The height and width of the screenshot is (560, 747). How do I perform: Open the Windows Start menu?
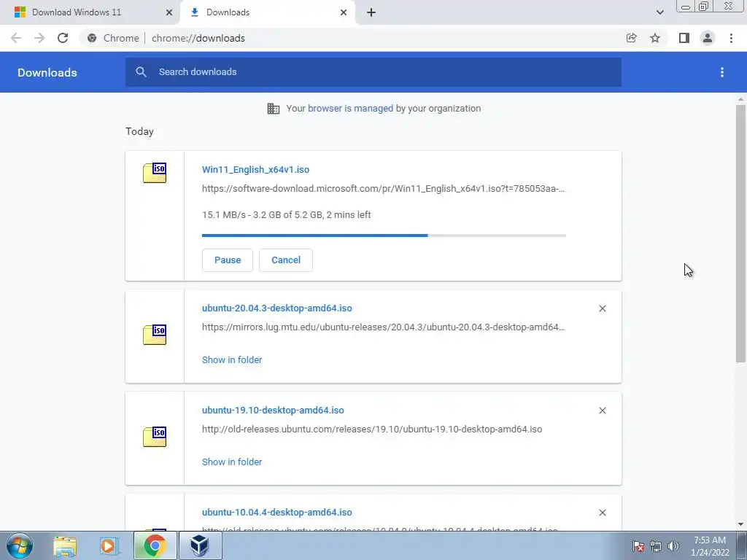20,545
